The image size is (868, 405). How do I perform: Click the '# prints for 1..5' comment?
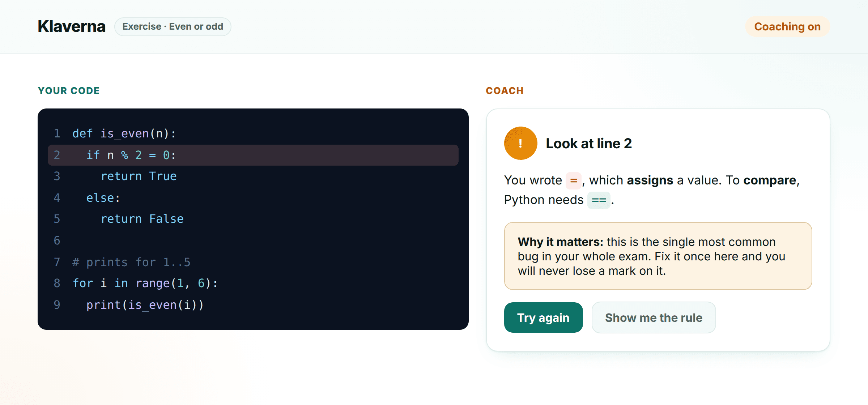[131, 262]
